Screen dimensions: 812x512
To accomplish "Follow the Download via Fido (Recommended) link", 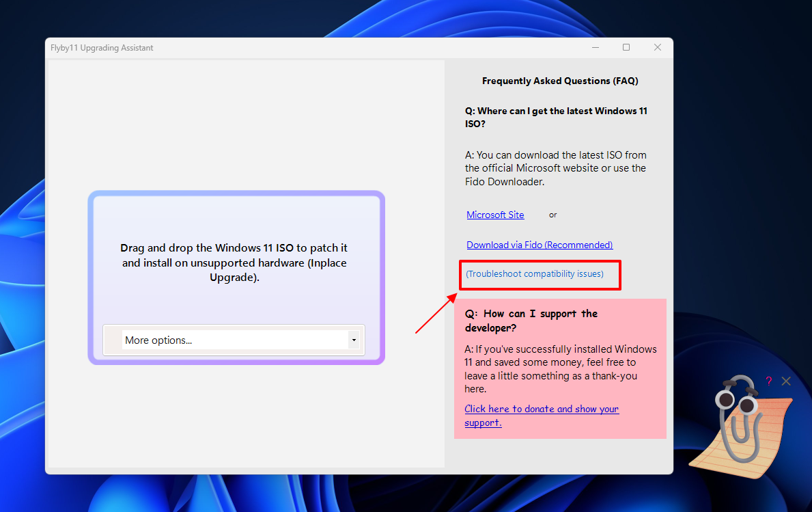I will (540, 245).
